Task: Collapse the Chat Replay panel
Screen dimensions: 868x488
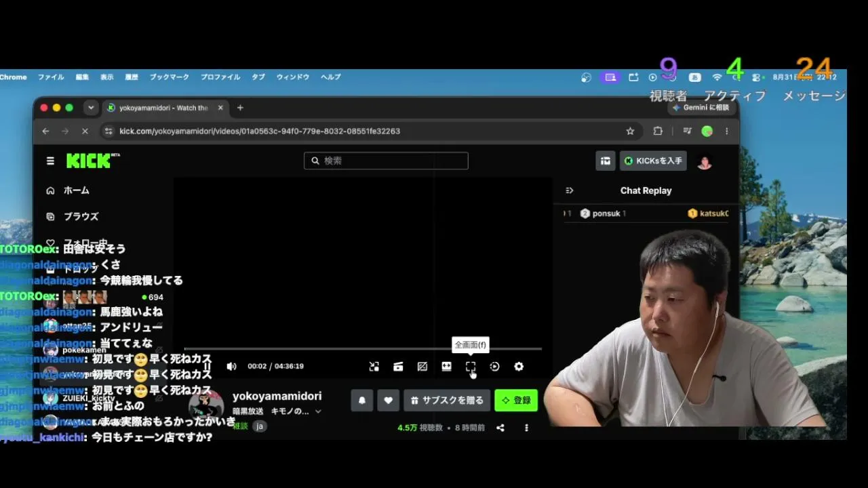Action: [x=570, y=190]
